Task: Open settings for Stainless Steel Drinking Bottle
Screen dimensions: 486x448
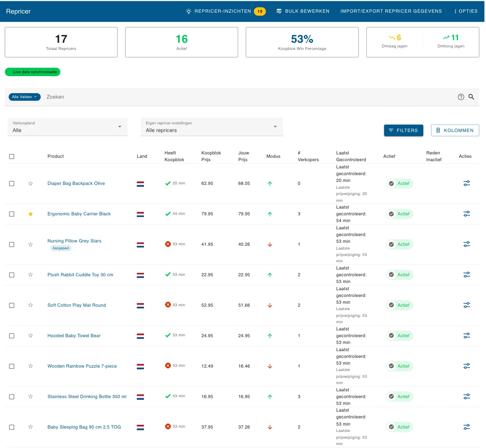Action: [x=467, y=396]
